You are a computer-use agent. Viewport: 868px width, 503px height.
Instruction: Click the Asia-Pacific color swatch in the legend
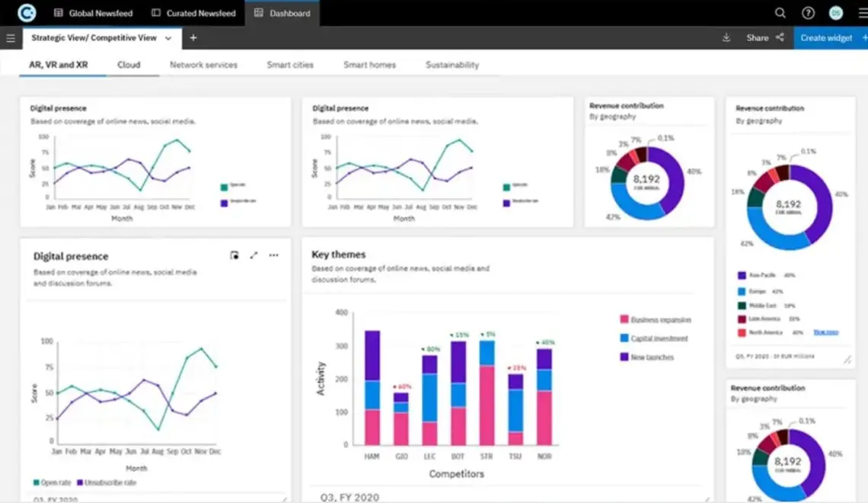click(742, 275)
